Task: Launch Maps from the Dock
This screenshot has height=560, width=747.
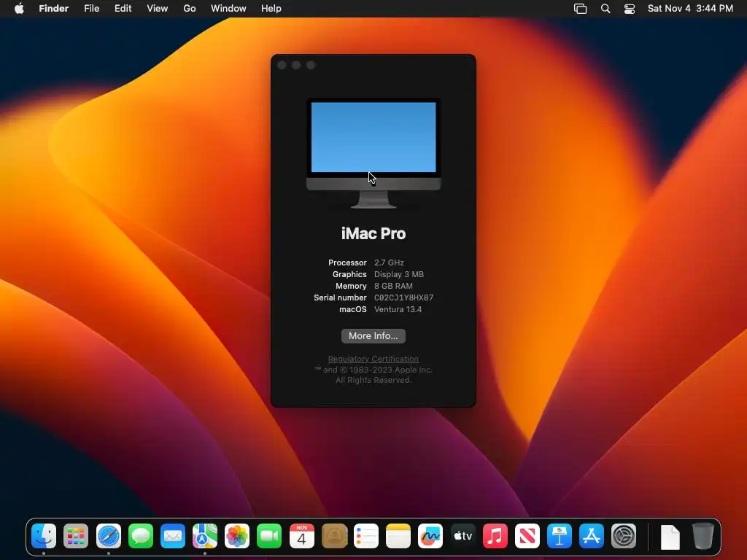Action: [x=205, y=536]
